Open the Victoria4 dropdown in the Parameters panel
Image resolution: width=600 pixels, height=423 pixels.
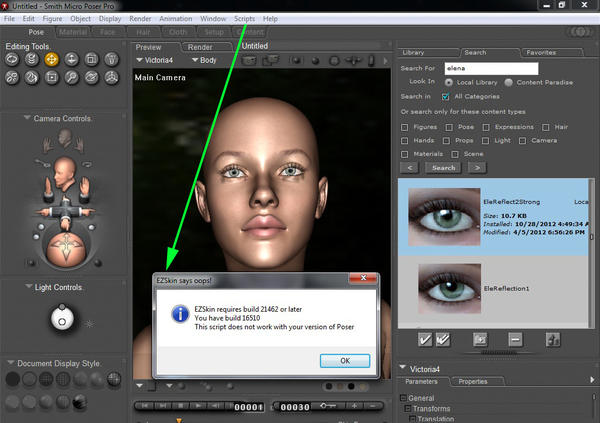(x=403, y=367)
